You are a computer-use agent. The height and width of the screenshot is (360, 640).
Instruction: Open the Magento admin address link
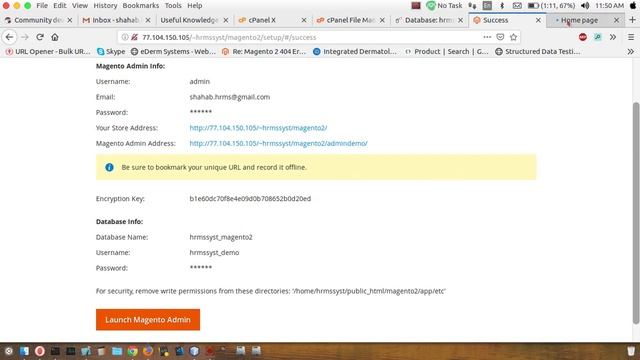pos(278,143)
